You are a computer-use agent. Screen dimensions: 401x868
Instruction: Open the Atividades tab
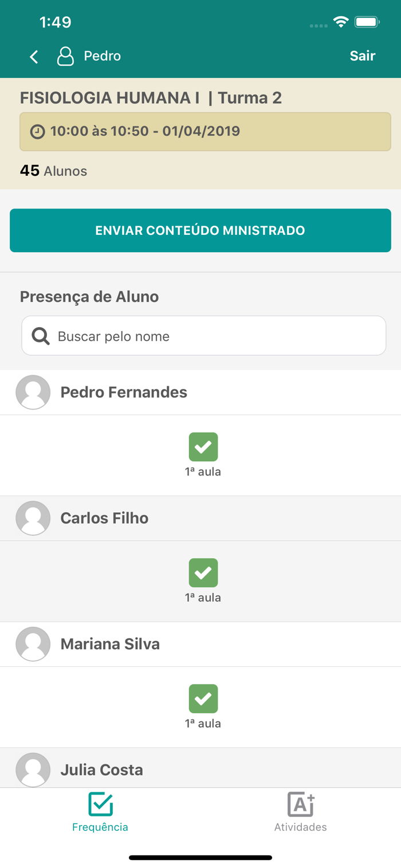pos(301,812)
